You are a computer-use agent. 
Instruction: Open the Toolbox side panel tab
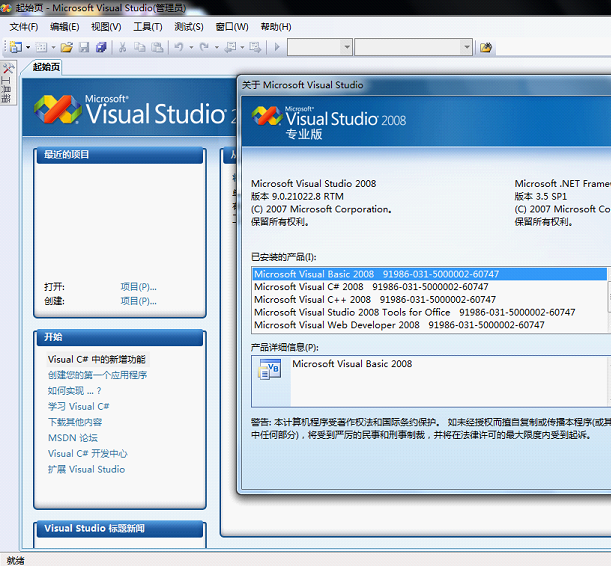(x=7, y=83)
